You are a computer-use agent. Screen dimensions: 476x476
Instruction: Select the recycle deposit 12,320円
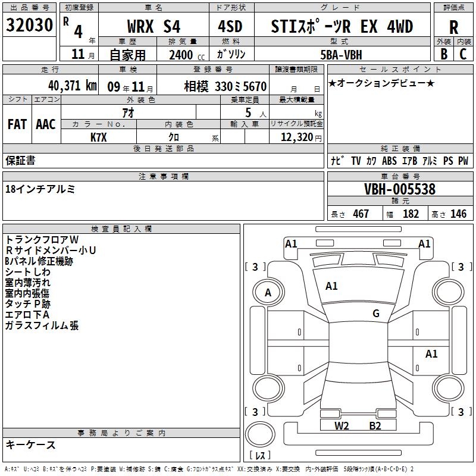coord(301,137)
